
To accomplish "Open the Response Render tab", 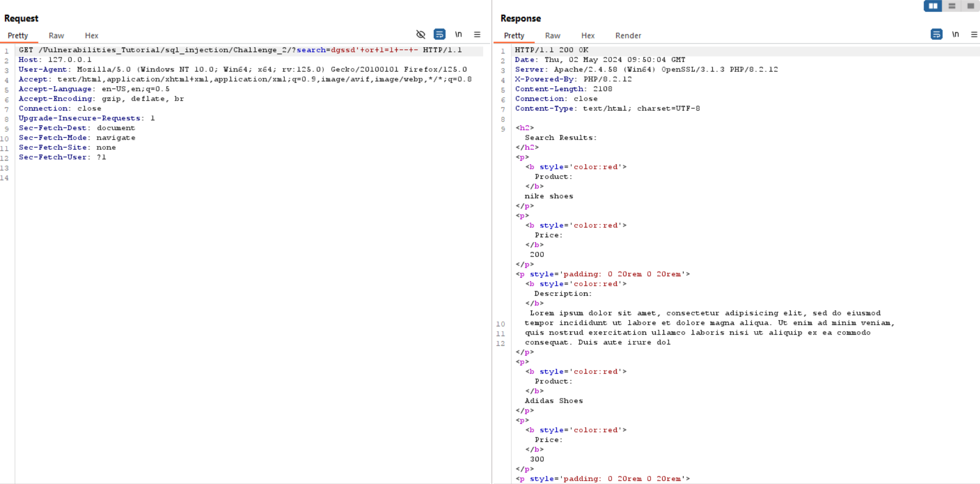I will [x=628, y=36].
